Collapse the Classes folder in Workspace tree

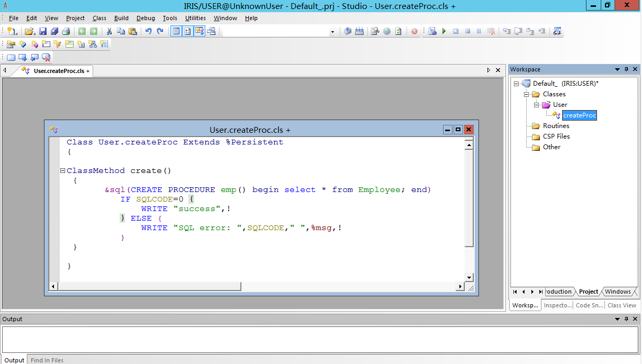click(x=527, y=94)
